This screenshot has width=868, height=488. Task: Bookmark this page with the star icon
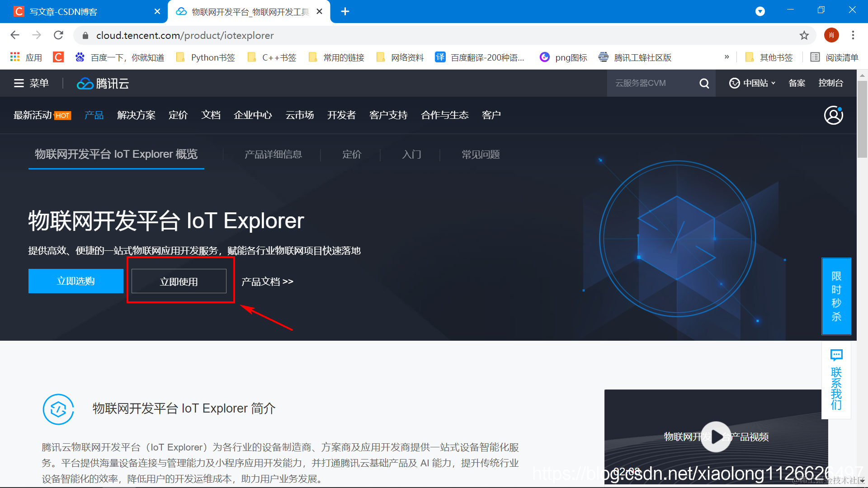tap(804, 35)
